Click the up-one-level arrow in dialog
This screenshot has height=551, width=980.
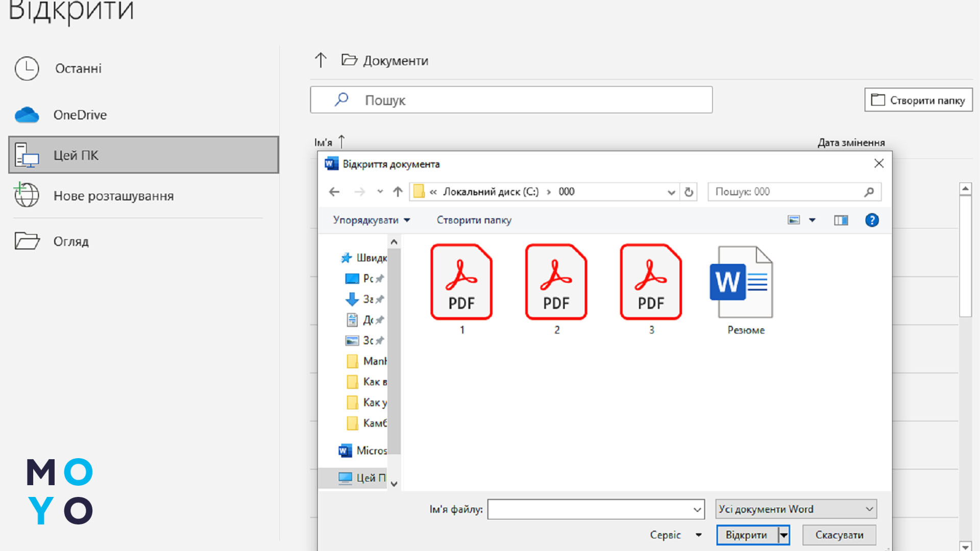point(398,192)
